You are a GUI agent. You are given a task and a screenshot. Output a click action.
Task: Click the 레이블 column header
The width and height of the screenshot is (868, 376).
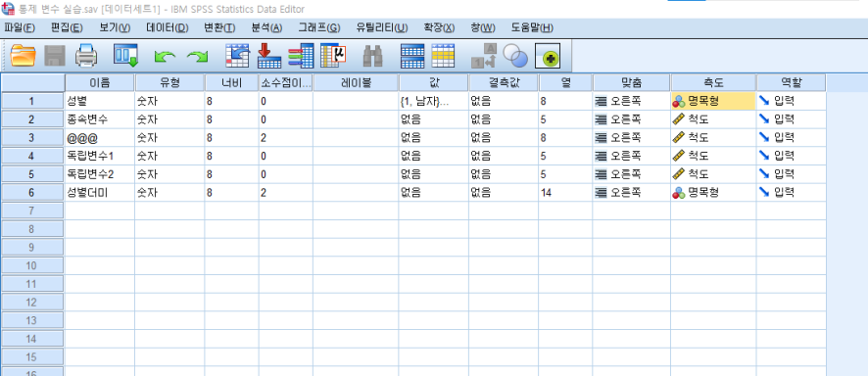pyautogui.click(x=356, y=83)
